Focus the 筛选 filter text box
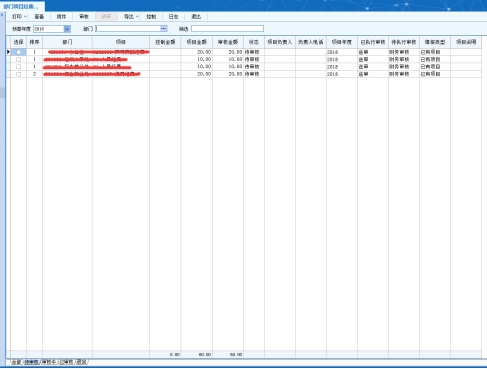This screenshot has width=487, height=369. (x=228, y=29)
